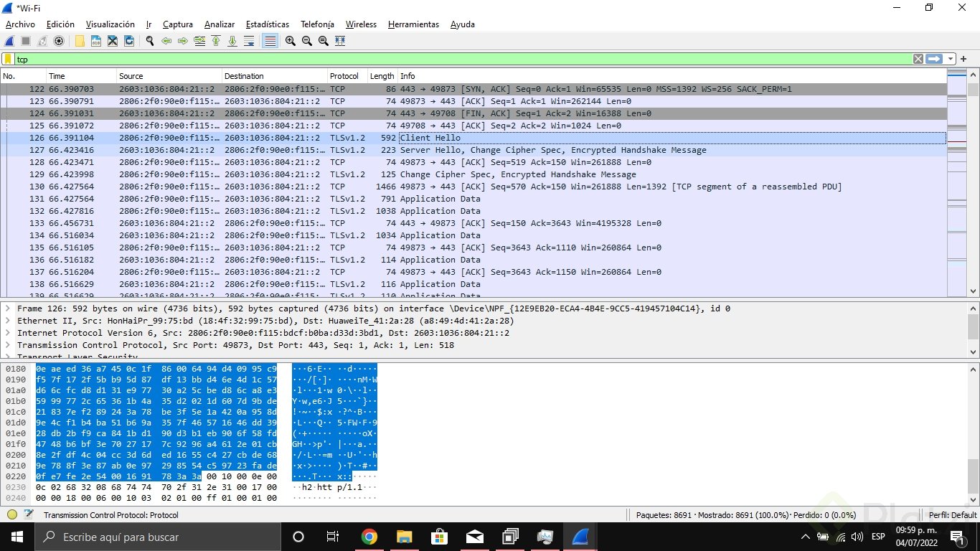Toggle packet list colorization
The image size is (980, 551).
(270, 41)
